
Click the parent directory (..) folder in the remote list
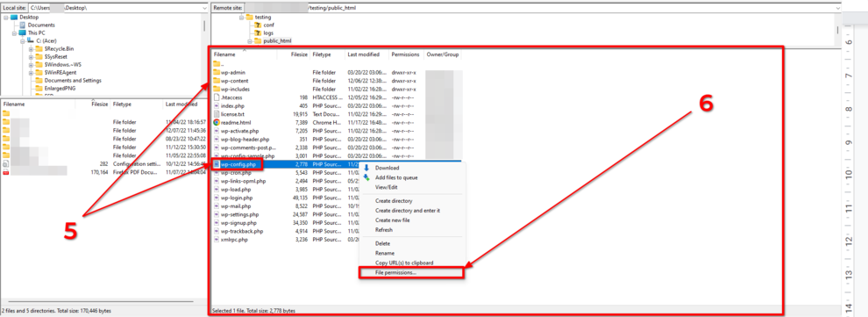click(x=217, y=64)
